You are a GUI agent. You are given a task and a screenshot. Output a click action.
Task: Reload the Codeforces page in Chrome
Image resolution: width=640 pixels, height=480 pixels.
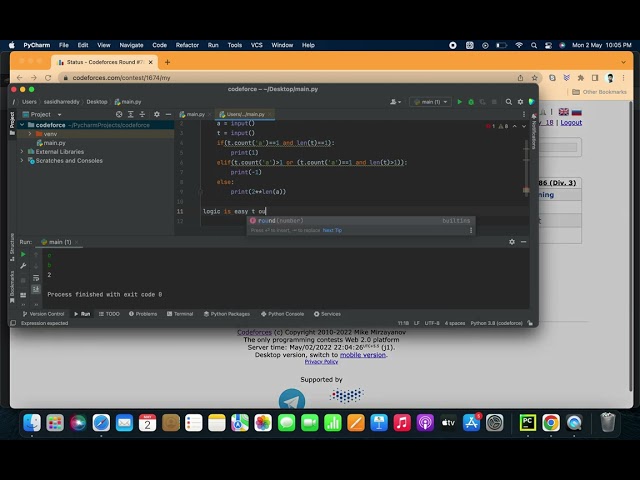tap(48, 78)
